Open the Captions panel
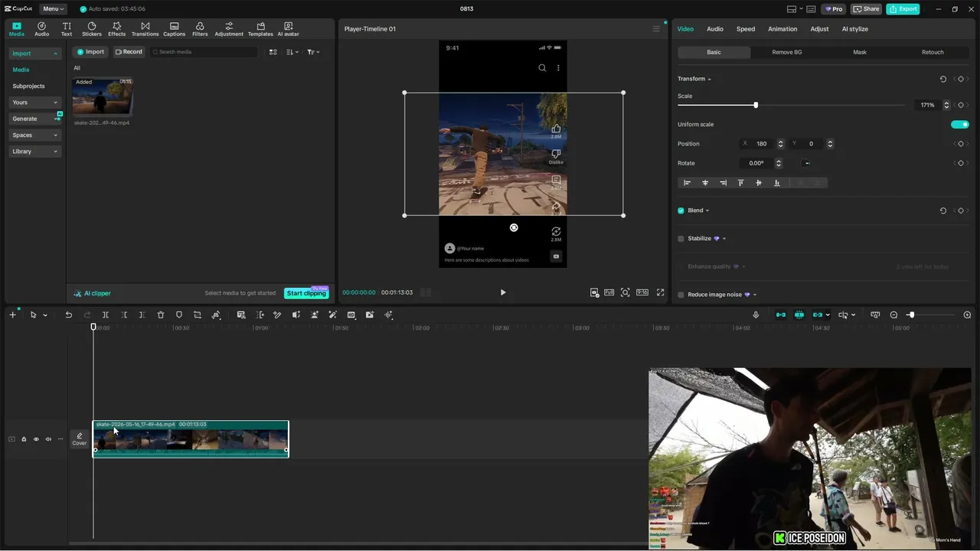This screenshot has height=551, width=980. (x=174, y=29)
